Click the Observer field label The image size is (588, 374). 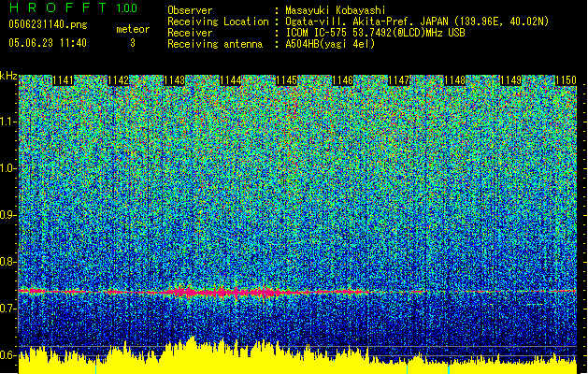coord(190,10)
